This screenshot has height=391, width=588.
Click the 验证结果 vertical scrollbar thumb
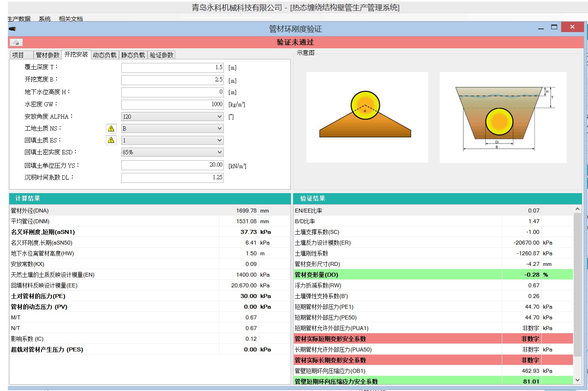[x=577, y=285]
